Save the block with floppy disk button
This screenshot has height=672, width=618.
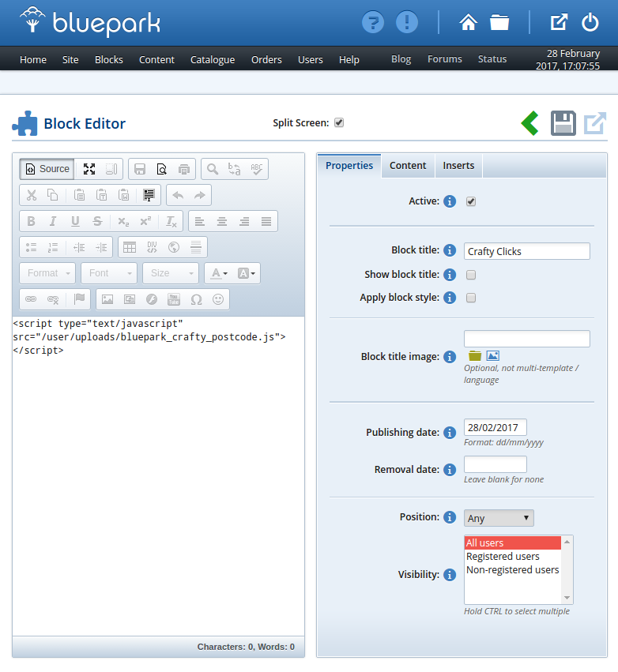[563, 123]
